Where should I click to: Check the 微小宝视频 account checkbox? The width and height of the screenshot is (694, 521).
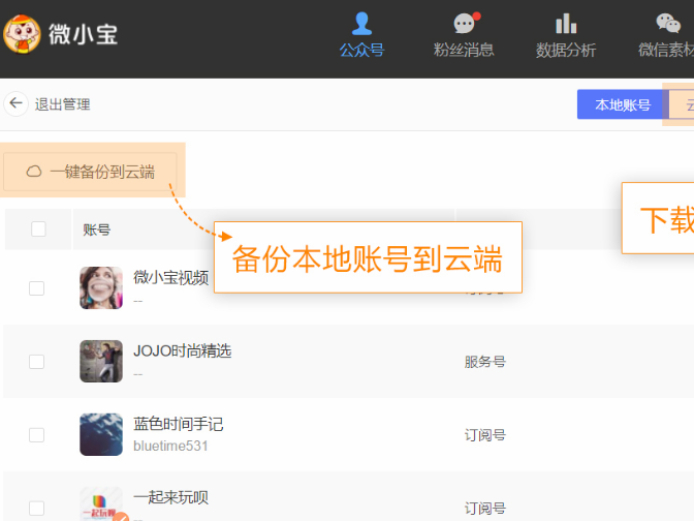pyautogui.click(x=36, y=288)
